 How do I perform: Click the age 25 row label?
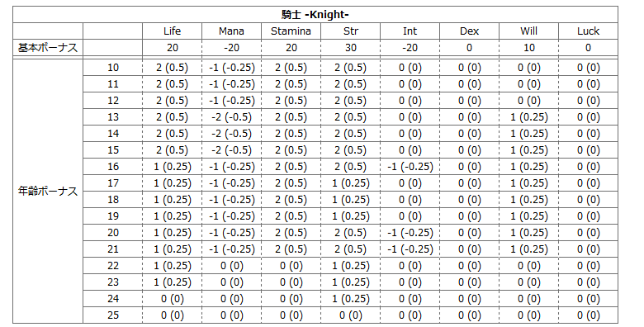point(113,315)
